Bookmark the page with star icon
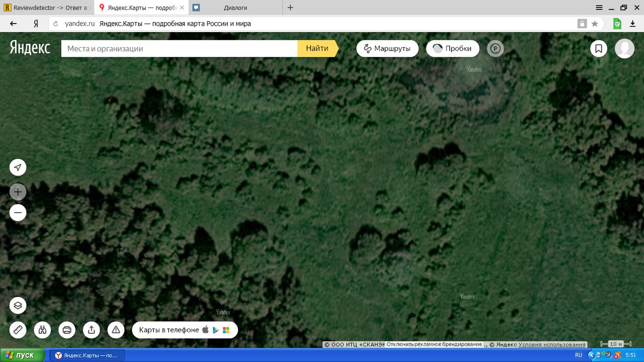This screenshot has width=644, height=362. [x=595, y=24]
